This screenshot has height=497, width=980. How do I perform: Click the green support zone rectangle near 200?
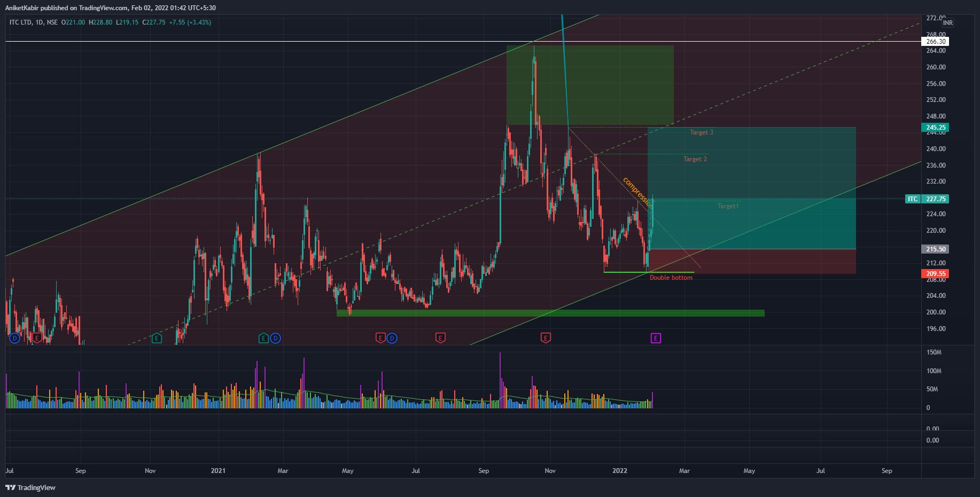(550, 313)
